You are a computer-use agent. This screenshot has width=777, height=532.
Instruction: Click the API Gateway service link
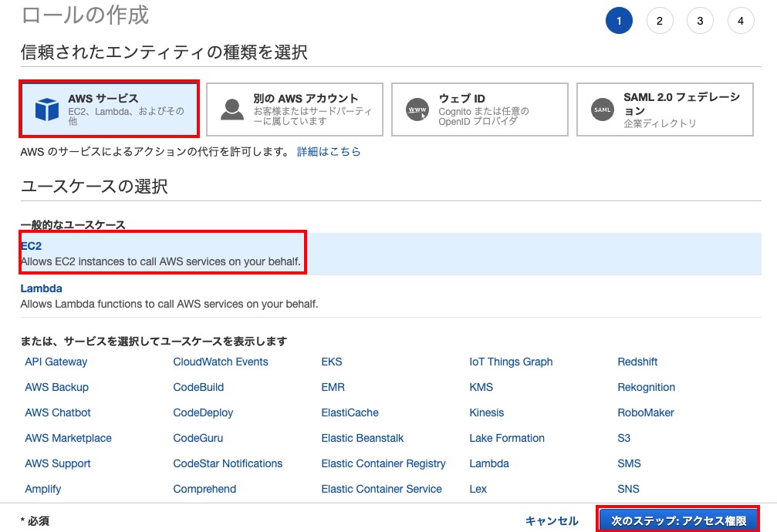[56, 362]
